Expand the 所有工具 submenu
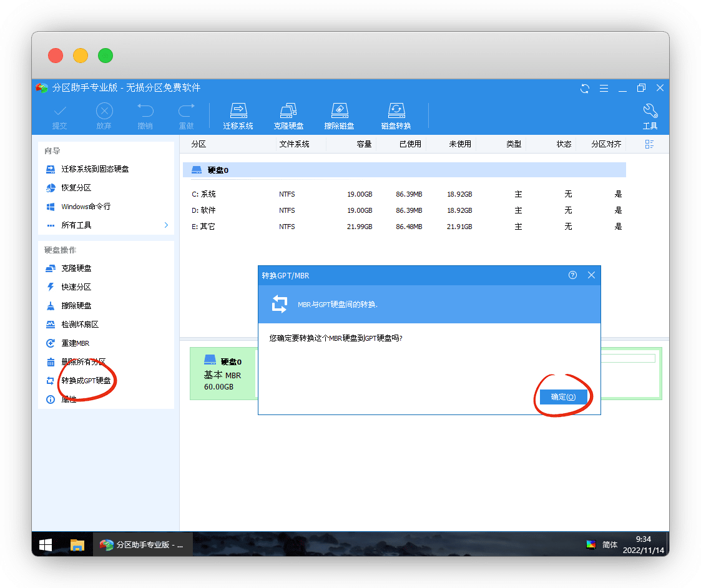The width and height of the screenshot is (701, 588). [x=166, y=225]
